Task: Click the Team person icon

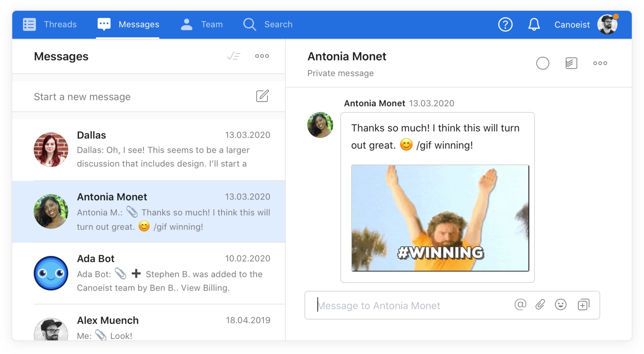Action: point(187,25)
